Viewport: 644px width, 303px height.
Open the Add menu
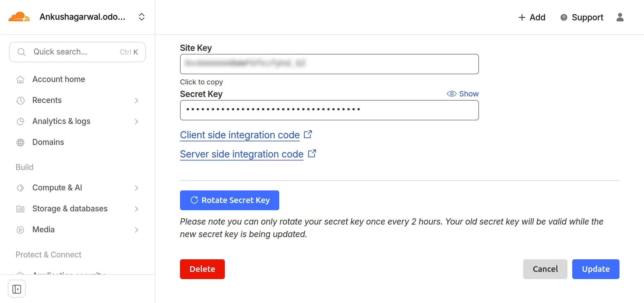(x=532, y=17)
